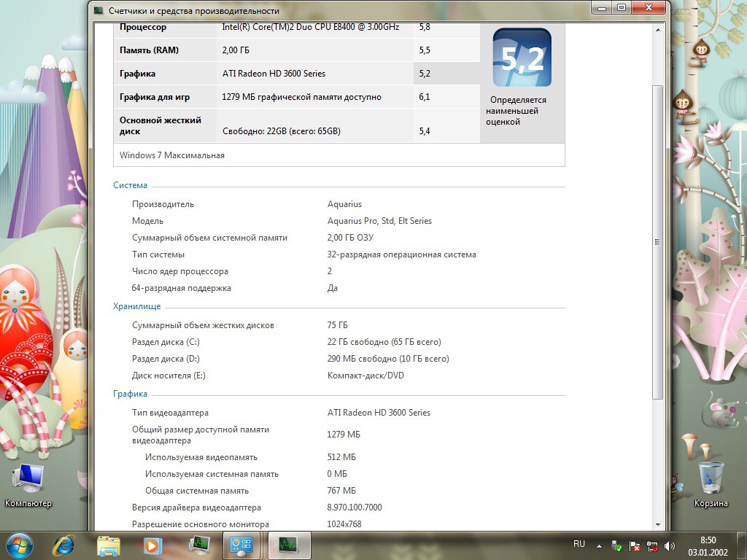Click driver version 8.970.100.7000
Image resolution: width=747 pixels, height=560 pixels.
pos(355,507)
